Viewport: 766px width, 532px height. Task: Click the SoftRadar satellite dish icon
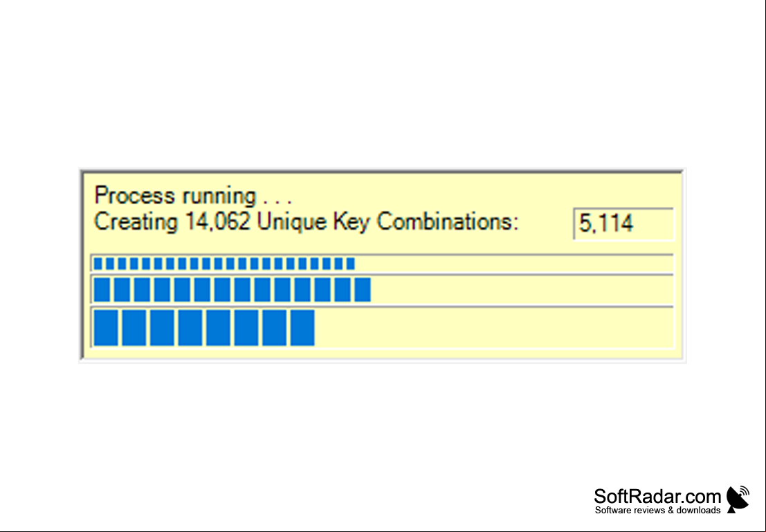click(x=738, y=499)
